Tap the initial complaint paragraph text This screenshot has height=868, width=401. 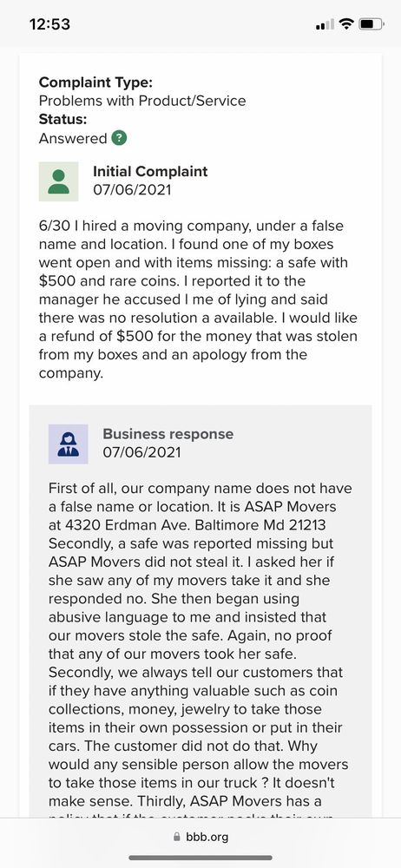coord(198,299)
